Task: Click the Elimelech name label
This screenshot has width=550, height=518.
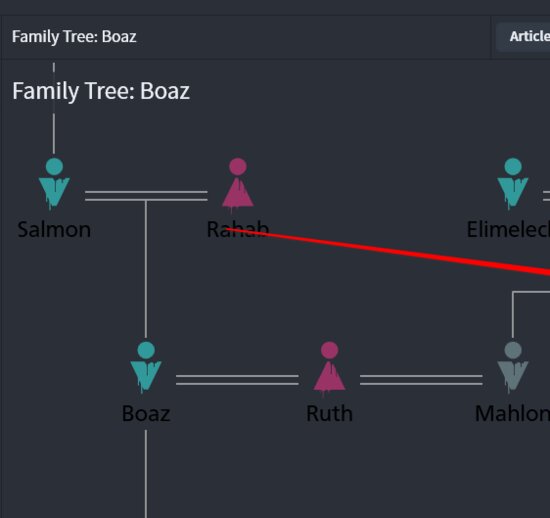Action: click(508, 230)
